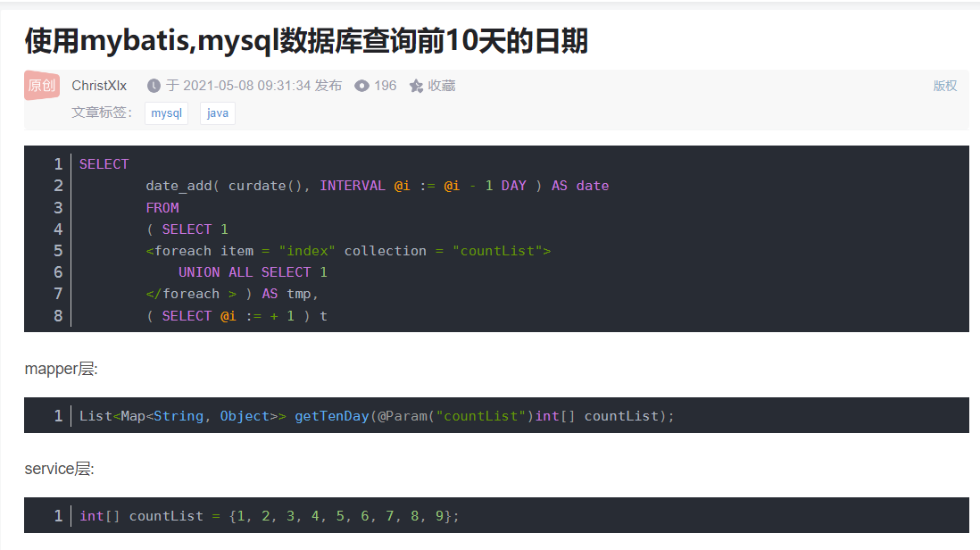Click inside the getTenDay mapper code block
Viewport: 980px width, 550px height.
pos(377,416)
